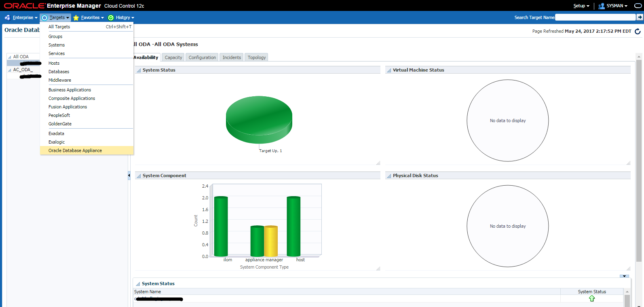Collapse the System Status chart panel
The height and width of the screenshot is (307, 644).
pyautogui.click(x=139, y=70)
